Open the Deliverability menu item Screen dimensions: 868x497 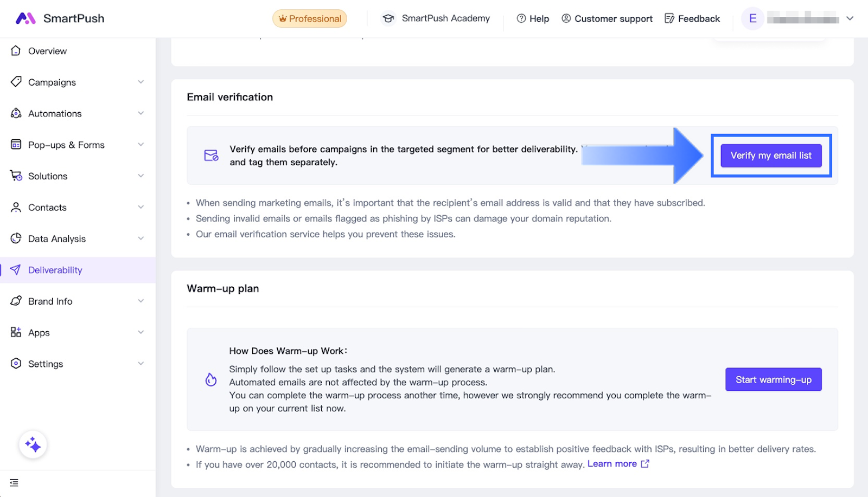55,270
